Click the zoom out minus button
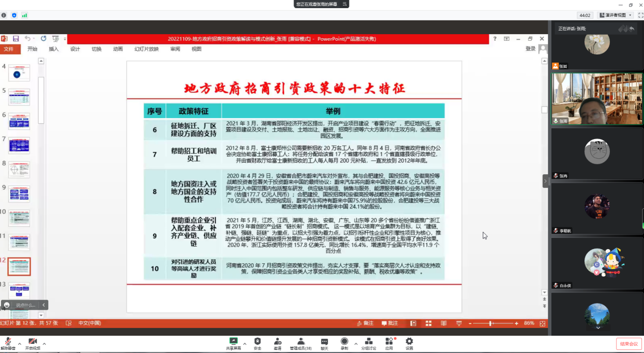The image size is (644, 353). 471,323
